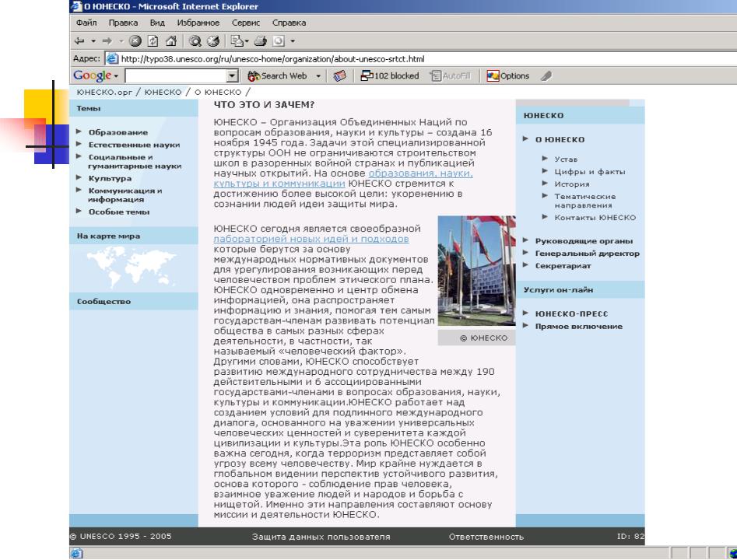The width and height of the screenshot is (737, 560).
Task: Open the Секретариат link
Action: pos(563,266)
